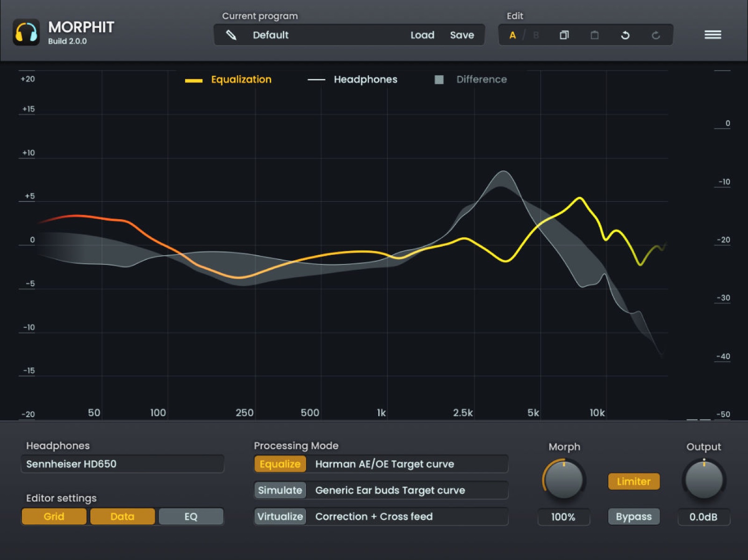The width and height of the screenshot is (748, 560).
Task: Click the Load program button
Action: [423, 35]
